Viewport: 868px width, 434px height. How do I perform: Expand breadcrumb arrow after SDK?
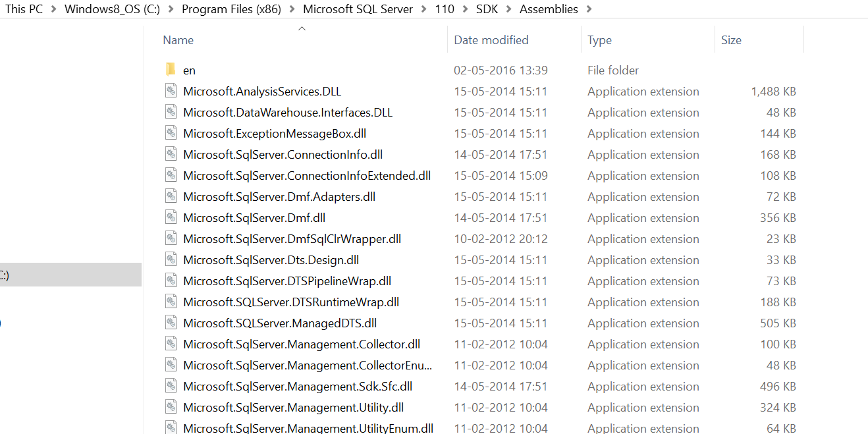pyautogui.click(x=508, y=9)
